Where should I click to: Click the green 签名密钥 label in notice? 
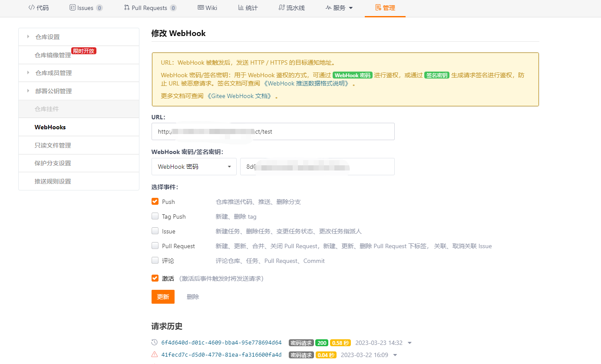click(437, 75)
